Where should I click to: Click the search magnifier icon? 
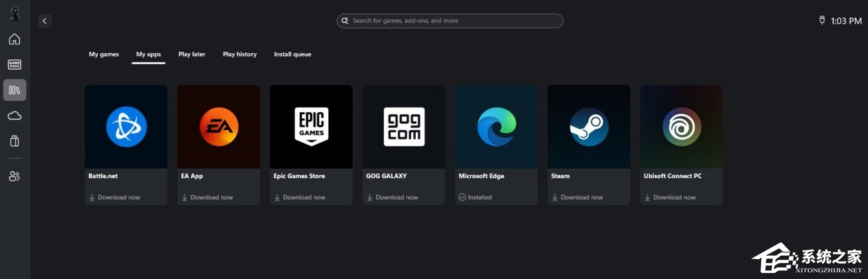coord(345,21)
